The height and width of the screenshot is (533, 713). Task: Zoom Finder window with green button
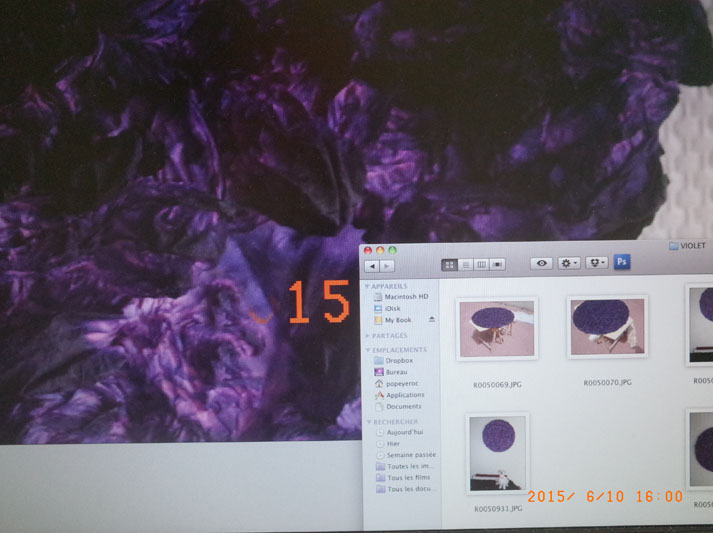[392, 250]
